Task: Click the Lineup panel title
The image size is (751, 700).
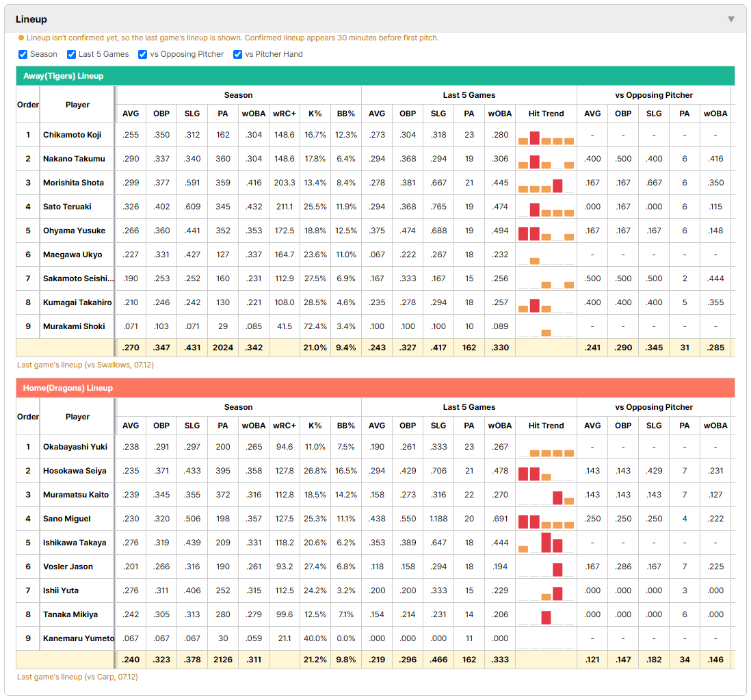Action: (x=31, y=19)
